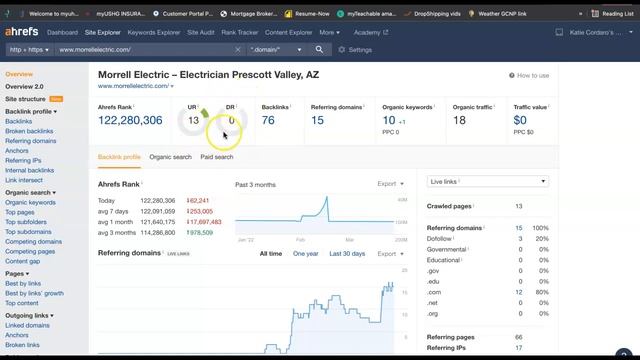Click the search magnifier button

pyautogui.click(x=319, y=49)
